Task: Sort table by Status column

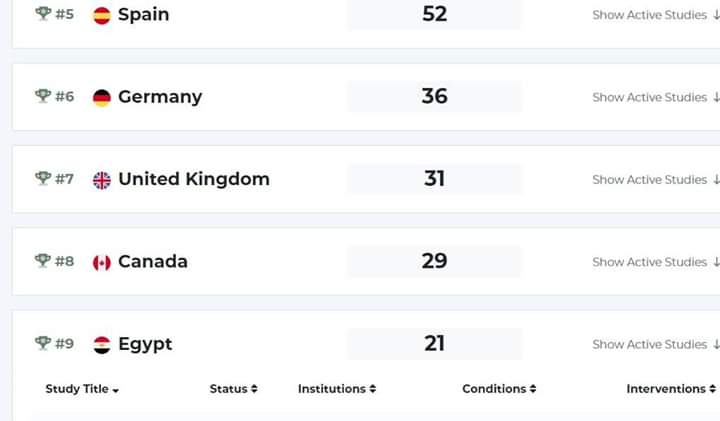Action: [233, 389]
